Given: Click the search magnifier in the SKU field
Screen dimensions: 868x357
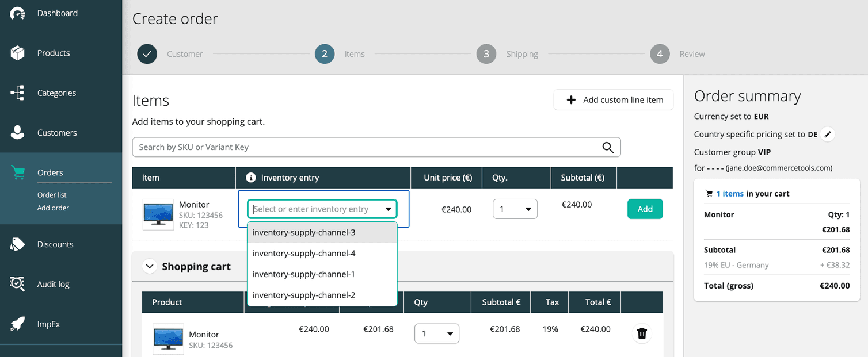Looking at the screenshot, I should [608, 147].
